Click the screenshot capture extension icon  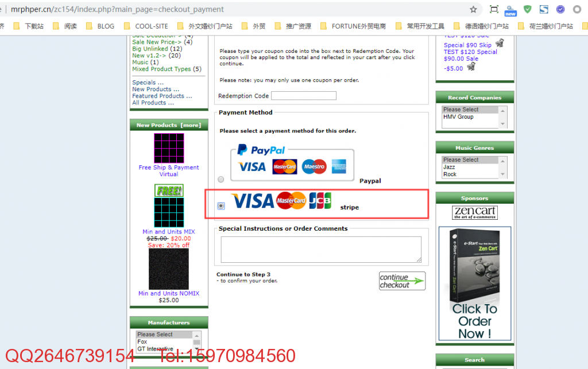coord(494,9)
